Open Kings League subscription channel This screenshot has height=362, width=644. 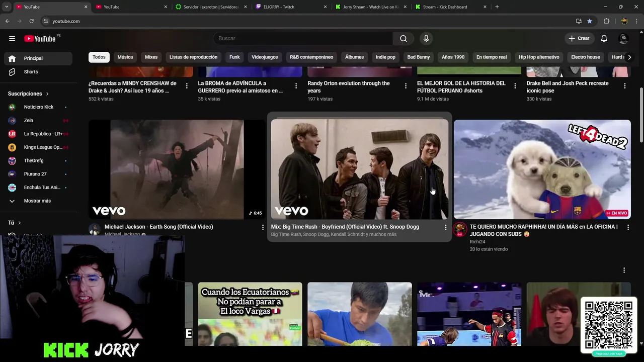pyautogui.click(x=38, y=147)
